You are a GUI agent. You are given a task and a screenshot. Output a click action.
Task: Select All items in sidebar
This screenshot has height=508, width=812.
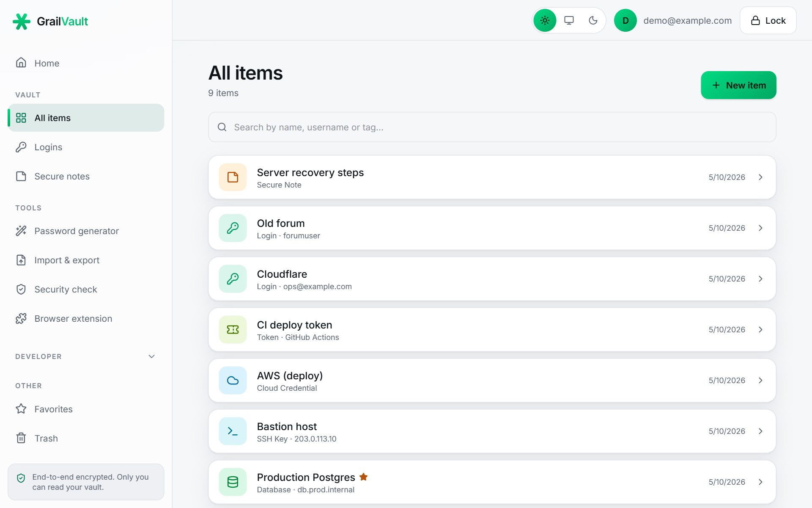pyautogui.click(x=86, y=118)
